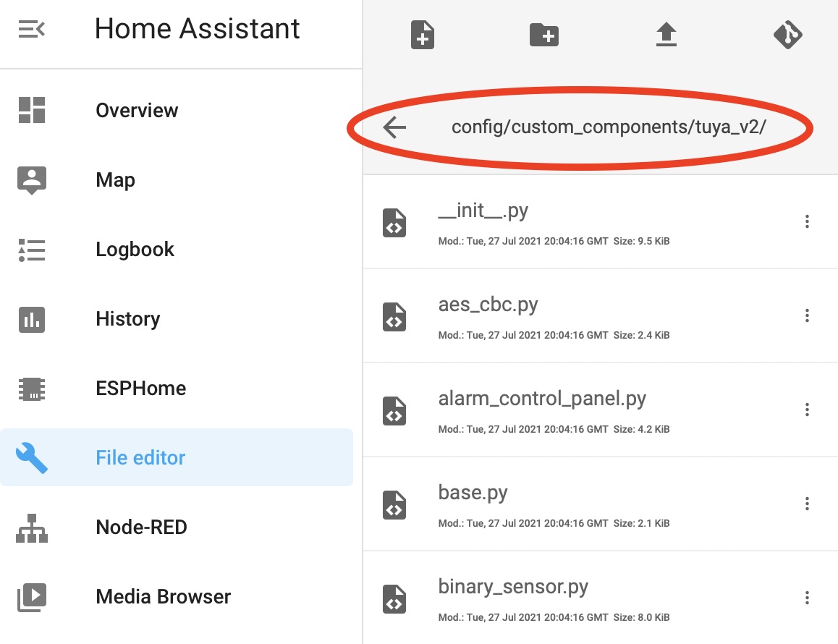838x644 pixels.
Task: Open options menu for binary_sensor.py
Action: 807,598
